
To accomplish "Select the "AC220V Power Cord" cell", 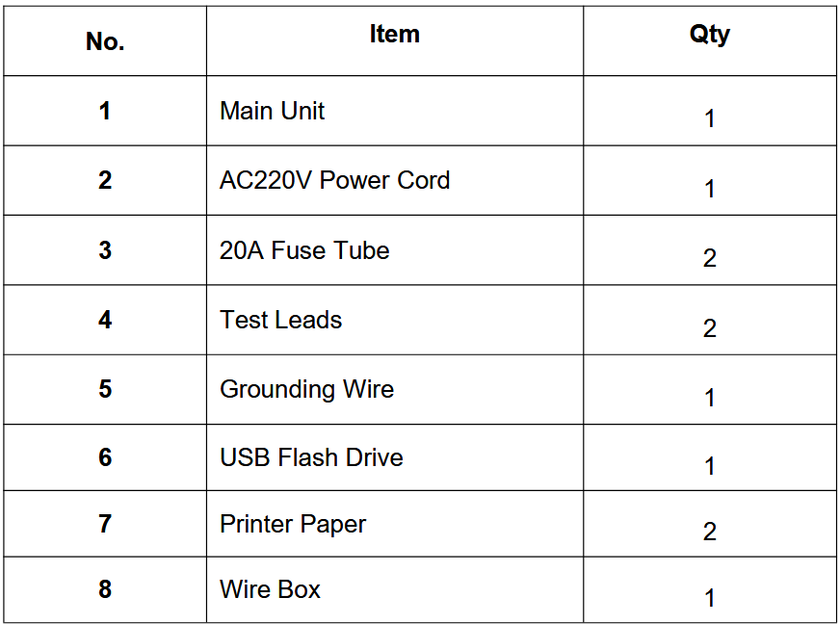I will point(334,180).
